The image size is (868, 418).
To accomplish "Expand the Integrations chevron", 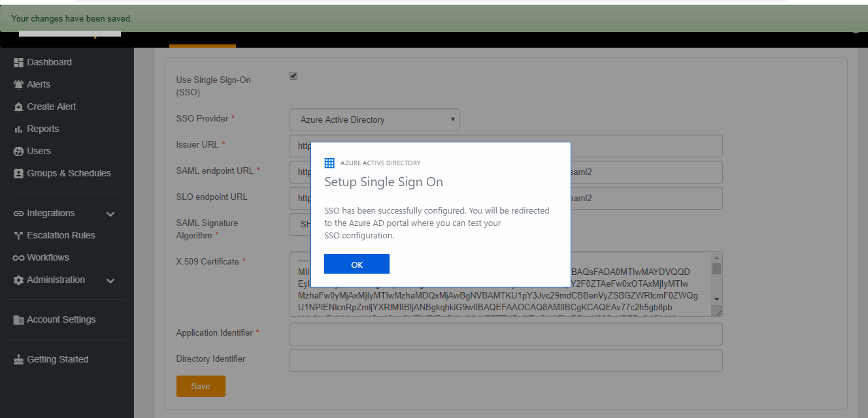I will point(110,214).
